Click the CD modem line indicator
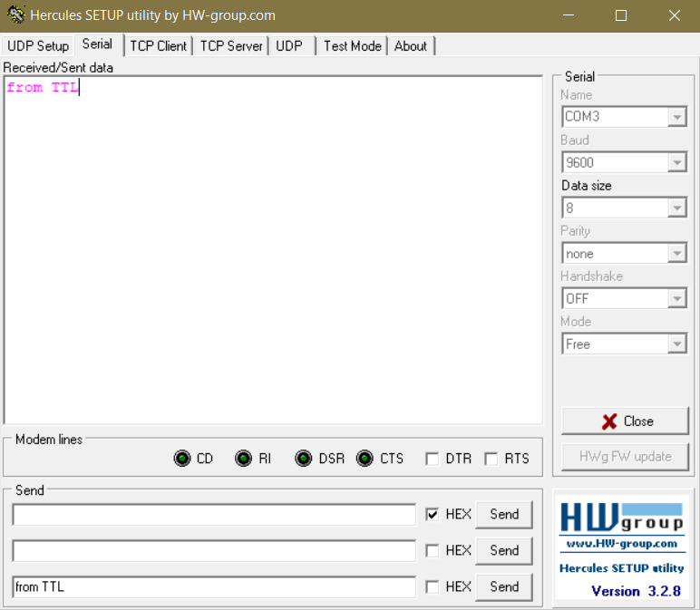 (x=182, y=459)
